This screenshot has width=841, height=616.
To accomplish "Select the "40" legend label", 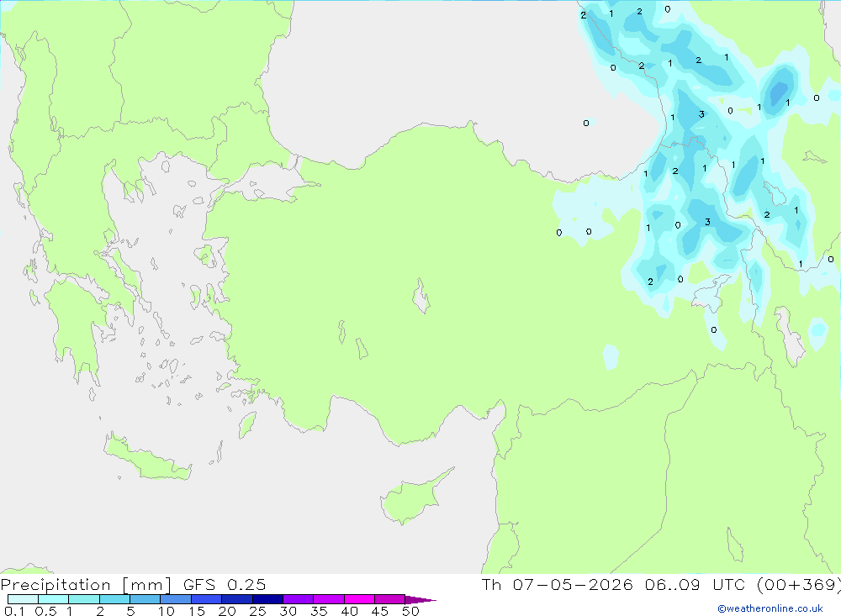I will [x=350, y=611].
